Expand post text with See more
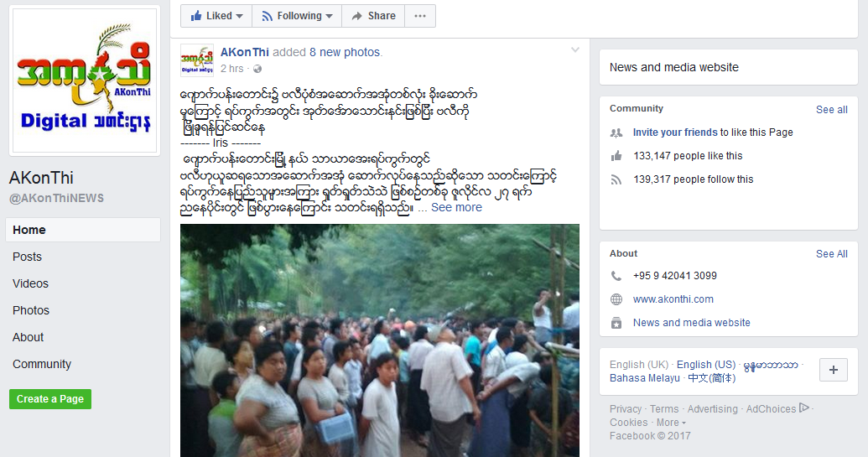This screenshot has width=868, height=457. coord(457,207)
